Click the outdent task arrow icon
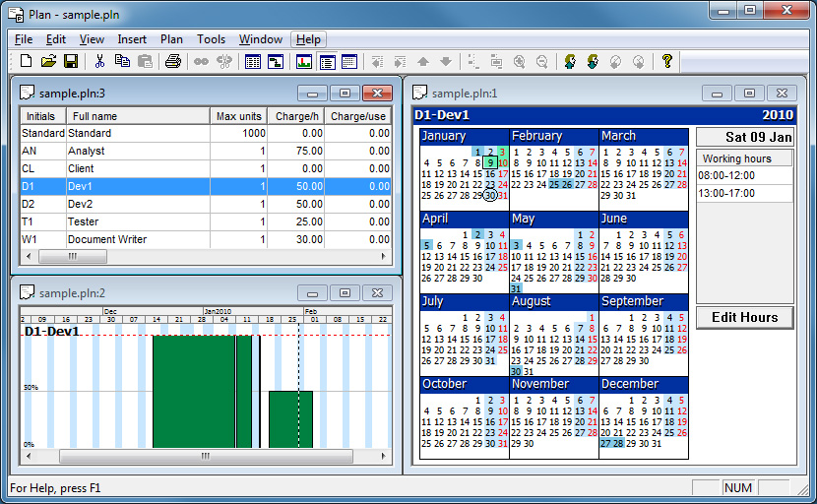 point(377,61)
